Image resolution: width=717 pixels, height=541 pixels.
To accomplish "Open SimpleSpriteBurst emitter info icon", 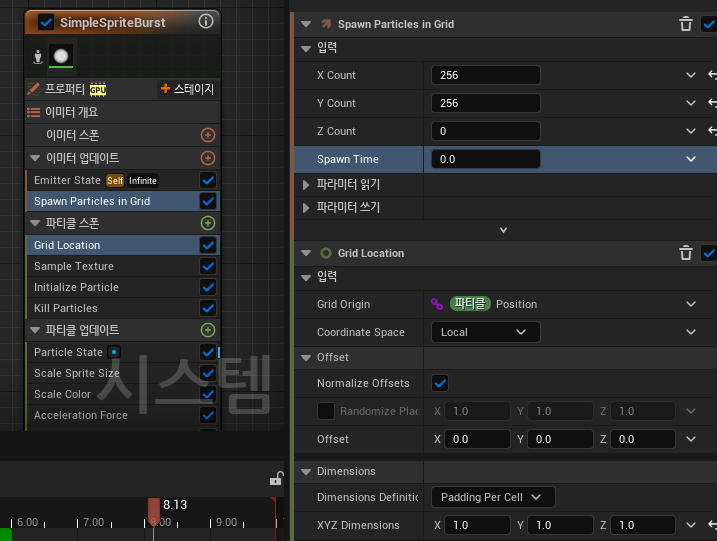I will tap(206, 21).
